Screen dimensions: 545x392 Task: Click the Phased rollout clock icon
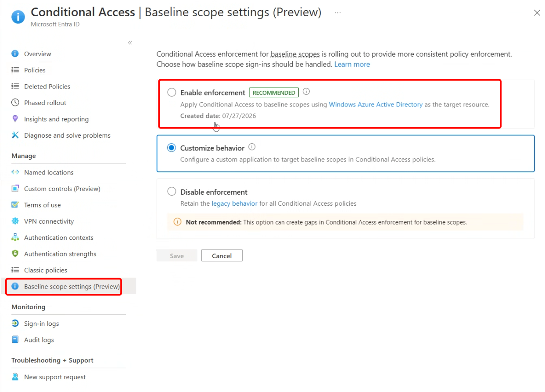15,103
